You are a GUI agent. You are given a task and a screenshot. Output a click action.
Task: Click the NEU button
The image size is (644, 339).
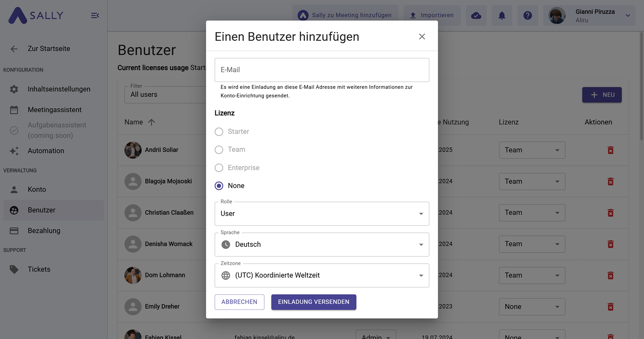(x=602, y=95)
